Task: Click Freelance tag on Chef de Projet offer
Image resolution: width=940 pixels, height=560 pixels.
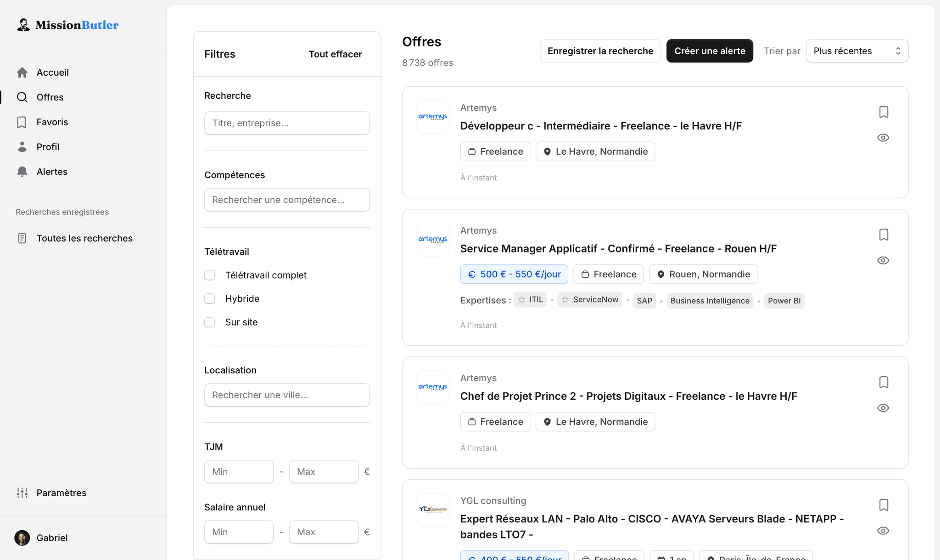Action: 495,422
